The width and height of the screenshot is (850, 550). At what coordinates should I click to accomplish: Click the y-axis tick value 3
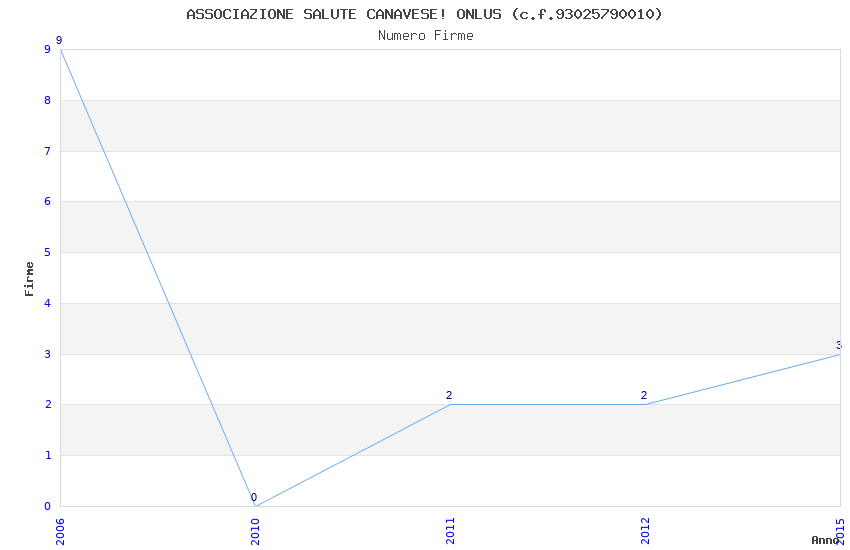[48, 354]
